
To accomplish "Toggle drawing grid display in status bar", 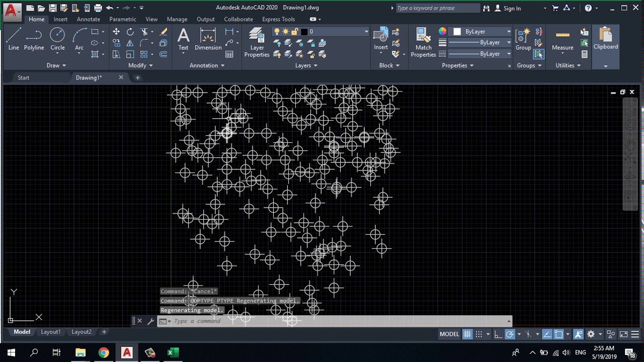I will click(467, 334).
